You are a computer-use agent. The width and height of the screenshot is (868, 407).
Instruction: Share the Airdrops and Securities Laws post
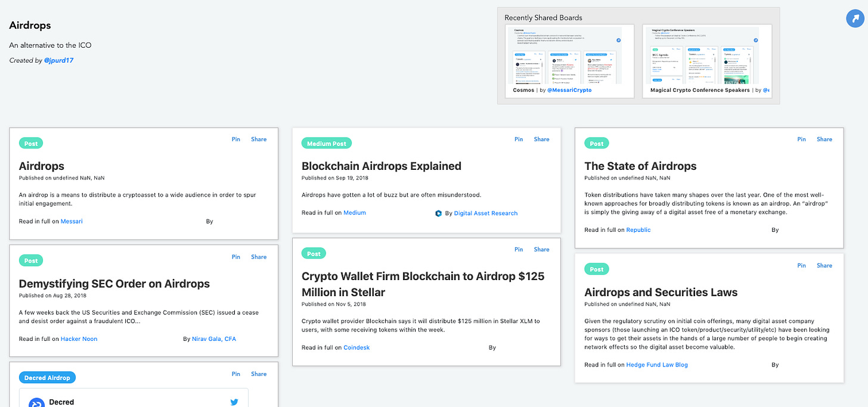tap(824, 266)
